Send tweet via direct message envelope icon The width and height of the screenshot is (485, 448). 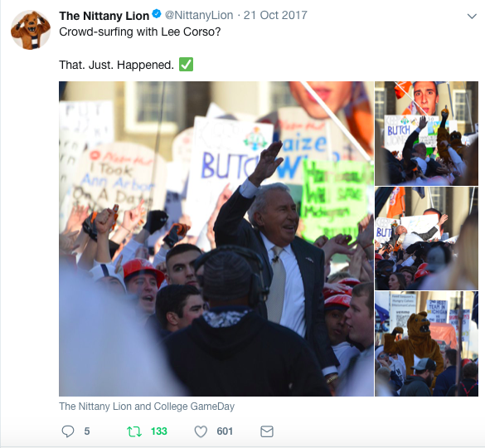[x=267, y=431]
